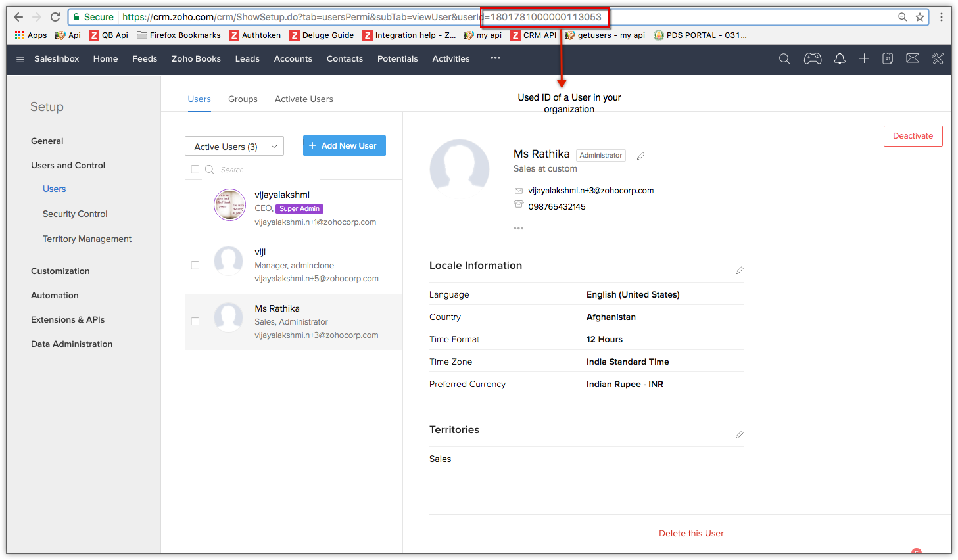The height and width of the screenshot is (560, 958).
Task: Click the Deactivate button
Action: 913,136
